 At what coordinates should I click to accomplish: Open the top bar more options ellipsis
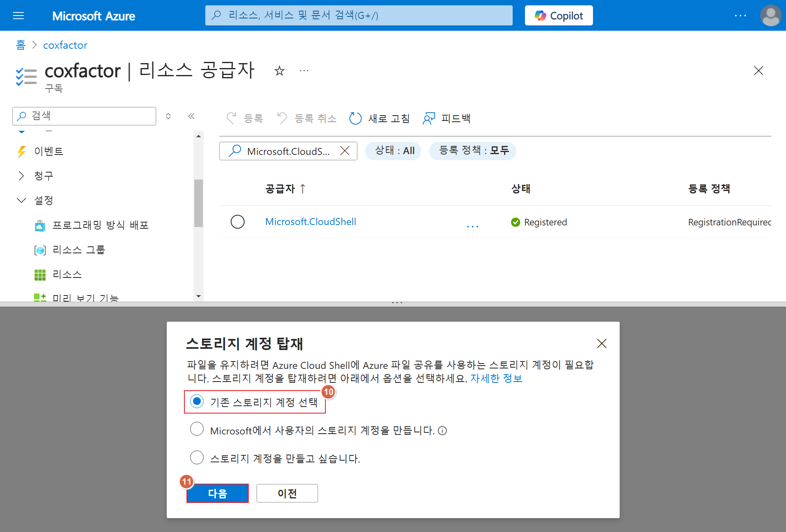click(x=740, y=16)
